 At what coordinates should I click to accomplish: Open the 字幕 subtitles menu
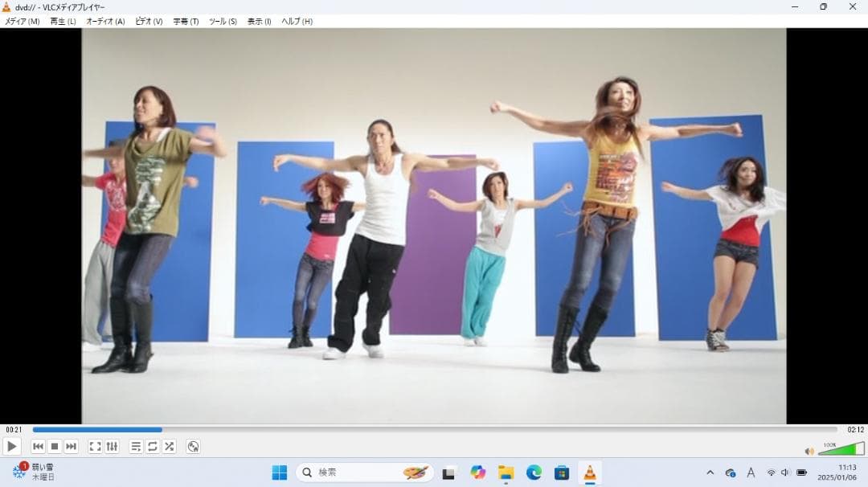coord(186,22)
